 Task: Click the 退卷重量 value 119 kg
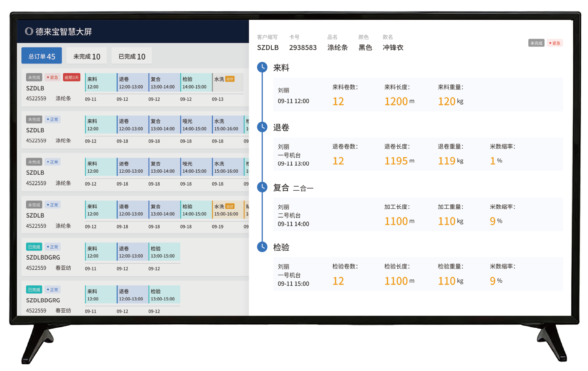pos(450,161)
